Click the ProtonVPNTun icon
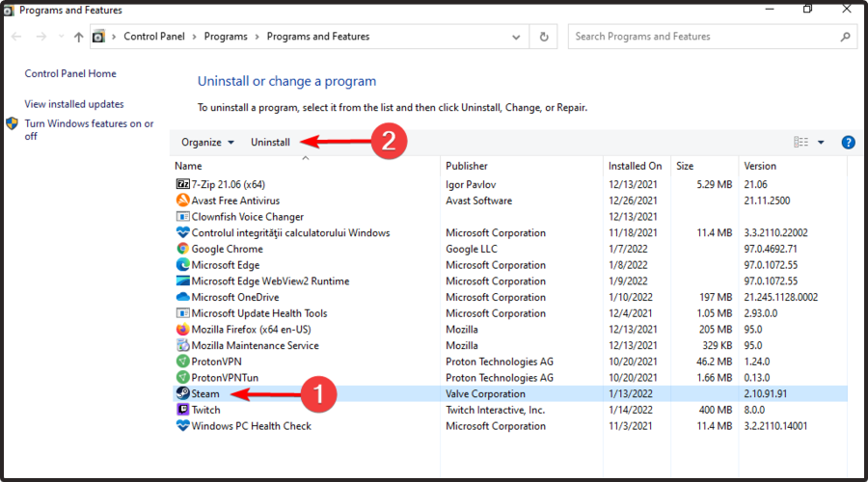The width and height of the screenshot is (868, 482). (182, 377)
